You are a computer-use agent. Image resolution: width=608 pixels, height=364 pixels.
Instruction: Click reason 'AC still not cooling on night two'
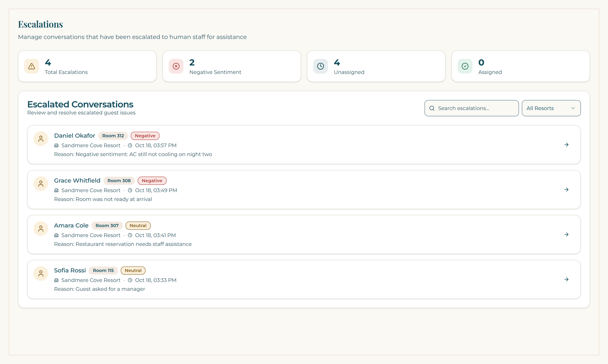[x=171, y=154]
